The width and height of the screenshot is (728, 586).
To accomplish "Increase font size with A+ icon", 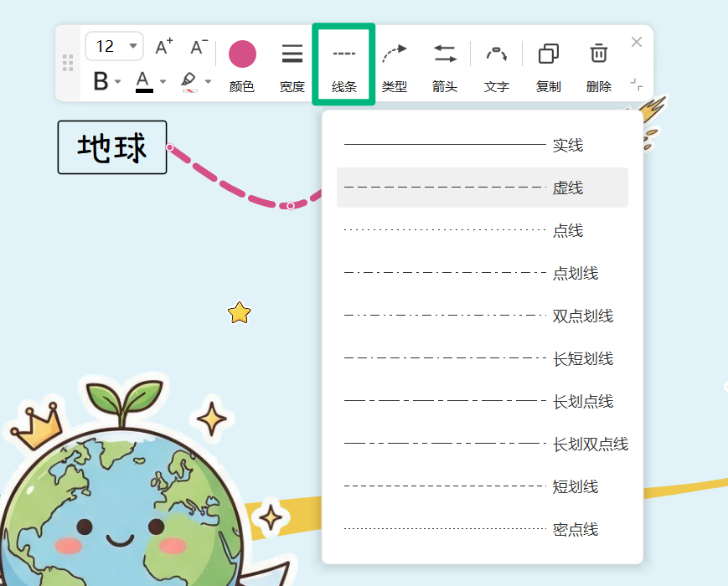I will (x=164, y=46).
